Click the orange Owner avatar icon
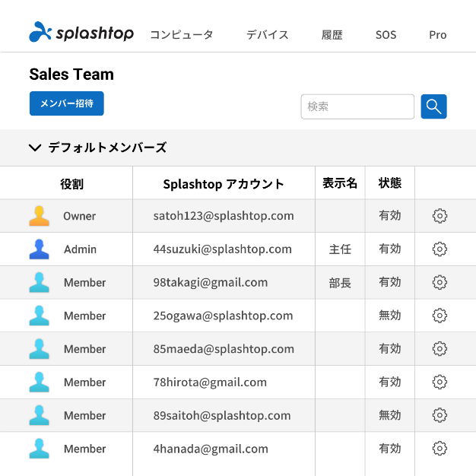Viewport: 476px width, 476px height. [40, 216]
